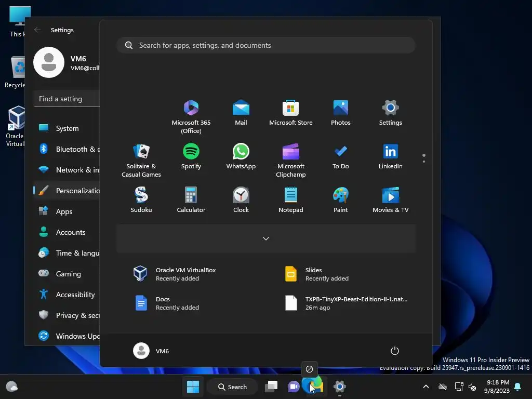Select System in Settings sidebar

67,128
